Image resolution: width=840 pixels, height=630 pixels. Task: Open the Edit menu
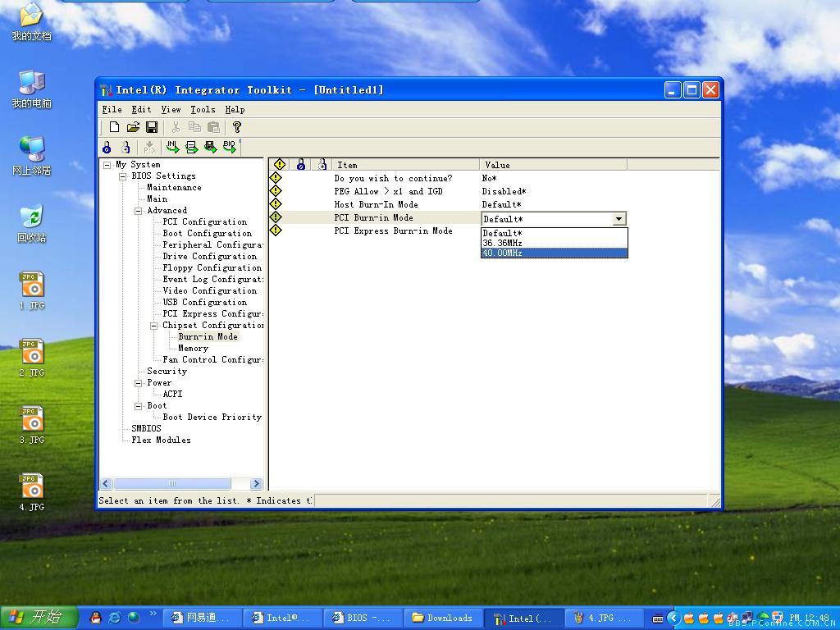tap(141, 109)
